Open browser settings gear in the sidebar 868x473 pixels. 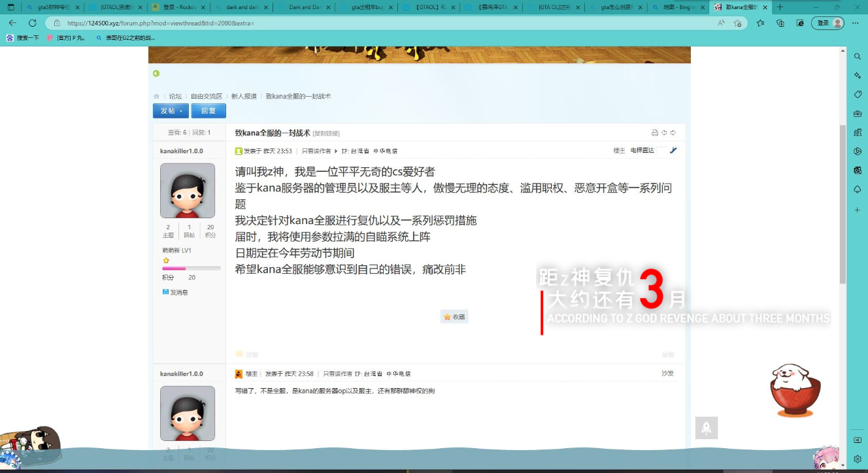[858, 459]
